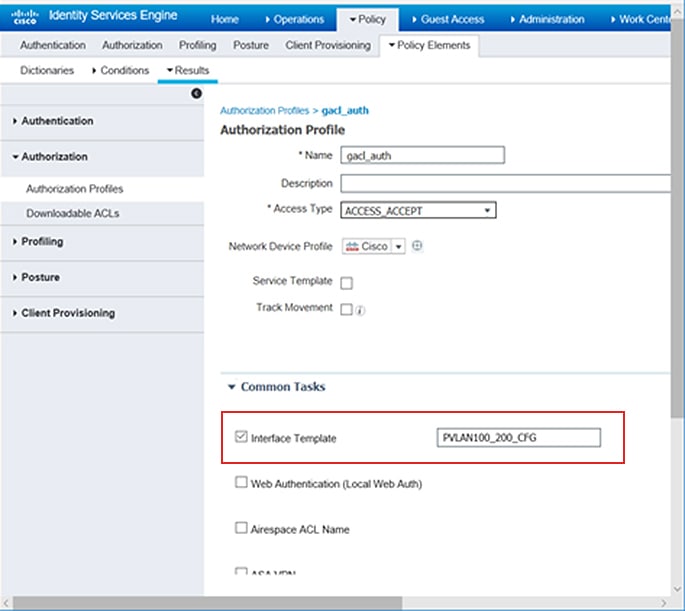The height and width of the screenshot is (611, 685).
Task: Open the Results tab
Action: tap(188, 70)
